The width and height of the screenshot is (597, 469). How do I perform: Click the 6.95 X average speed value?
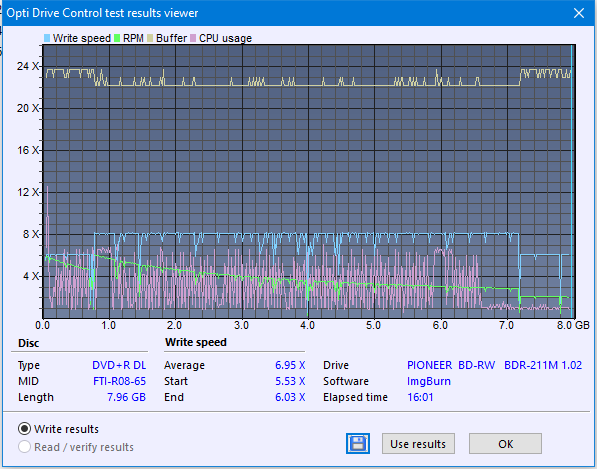point(290,365)
